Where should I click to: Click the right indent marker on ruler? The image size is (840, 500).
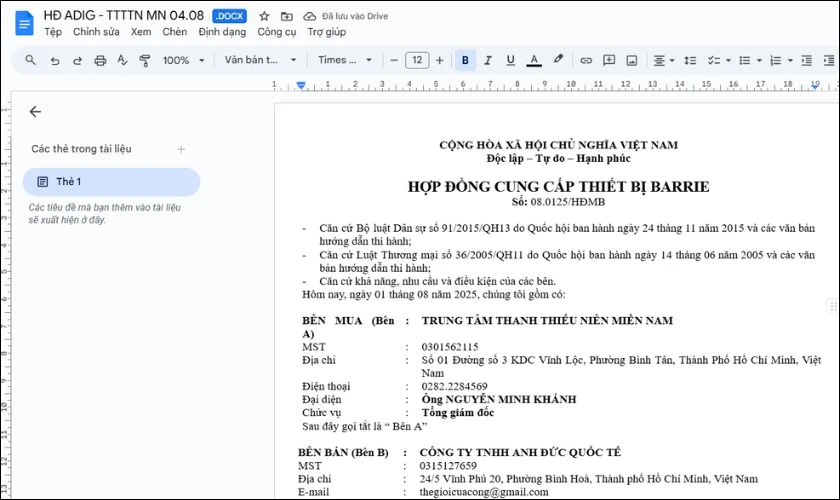click(815, 86)
